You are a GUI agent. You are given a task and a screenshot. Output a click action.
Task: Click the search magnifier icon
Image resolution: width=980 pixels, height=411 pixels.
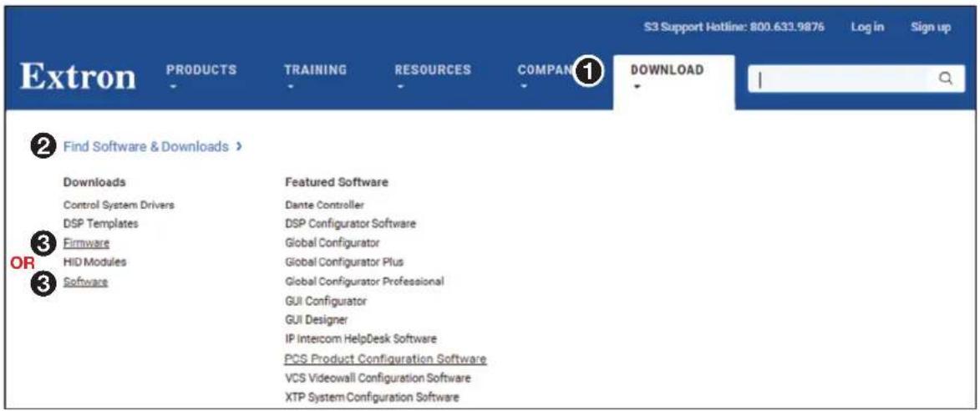pos(947,79)
